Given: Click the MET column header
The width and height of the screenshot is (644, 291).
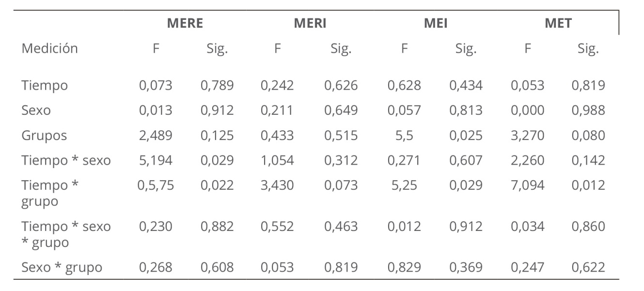Looking at the screenshot, I should [558, 23].
